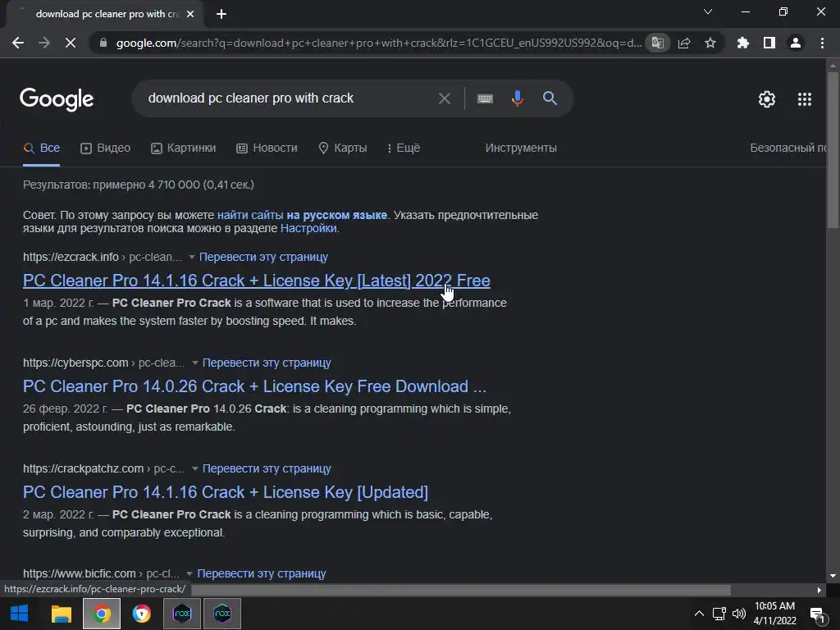Viewport: 840px width, 630px height.
Task: Click the forward navigation arrow
Action: [x=44, y=43]
